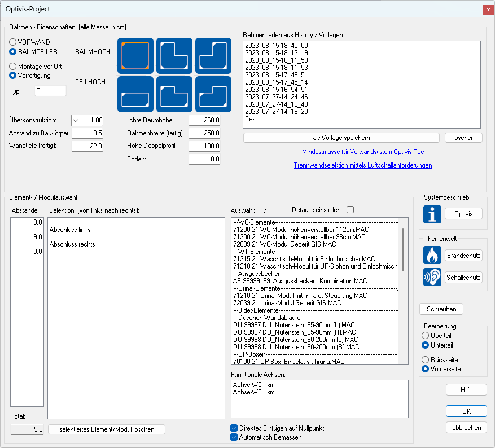Choose RAUMHOCH shape with top-left cutout

(213, 56)
